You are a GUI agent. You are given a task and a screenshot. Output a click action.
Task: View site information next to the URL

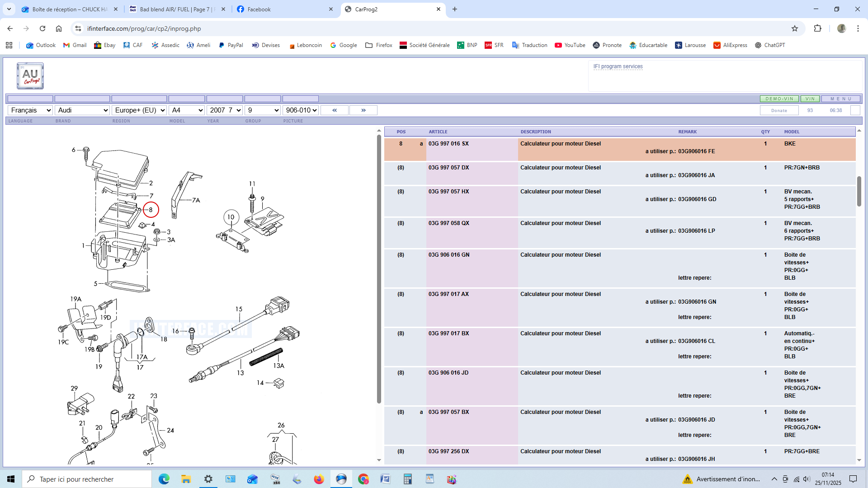click(x=78, y=28)
